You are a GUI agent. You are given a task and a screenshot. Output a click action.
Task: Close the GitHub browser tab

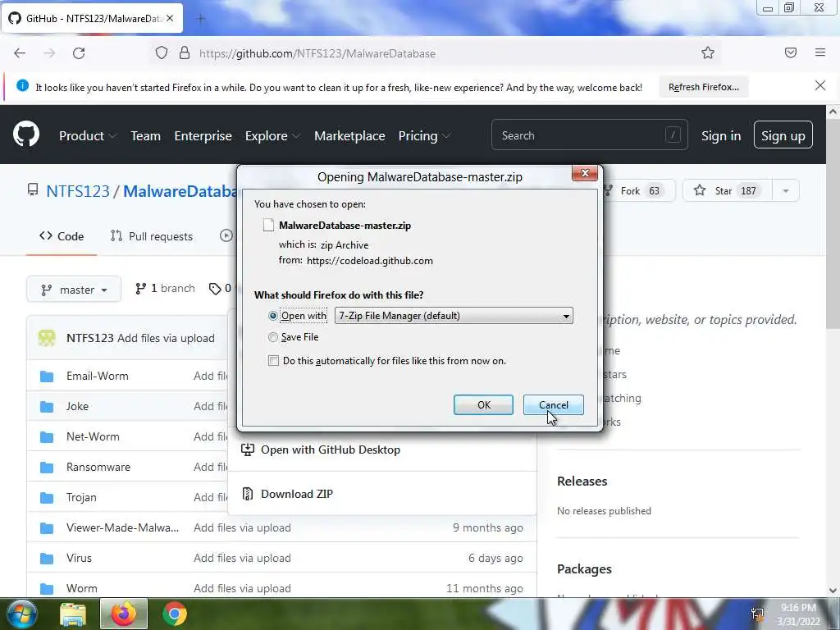point(170,18)
